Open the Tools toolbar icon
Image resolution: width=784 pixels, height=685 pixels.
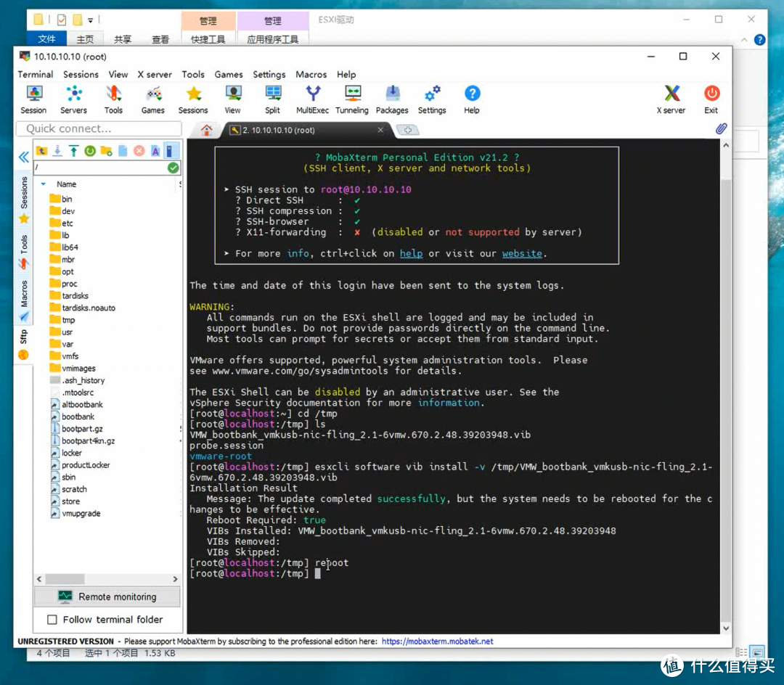tap(113, 99)
